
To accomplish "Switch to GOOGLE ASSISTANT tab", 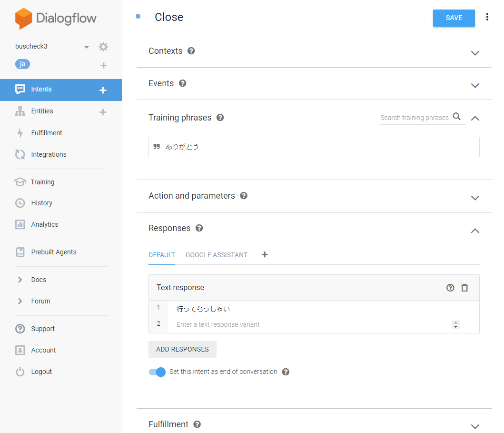I will [x=217, y=255].
